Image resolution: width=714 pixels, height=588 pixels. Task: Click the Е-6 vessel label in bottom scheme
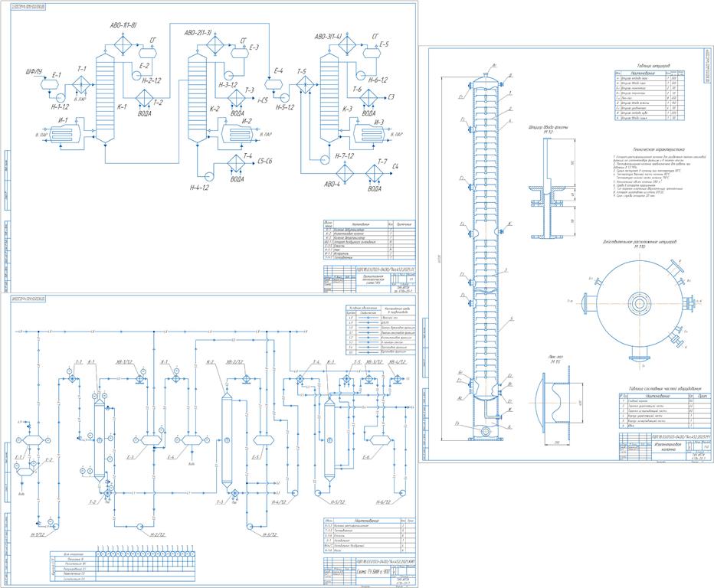click(x=366, y=457)
